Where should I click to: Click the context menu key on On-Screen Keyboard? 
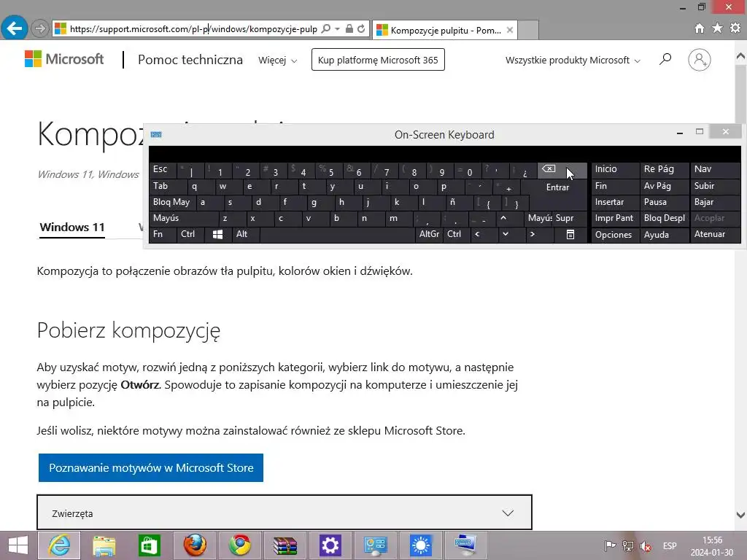click(570, 234)
